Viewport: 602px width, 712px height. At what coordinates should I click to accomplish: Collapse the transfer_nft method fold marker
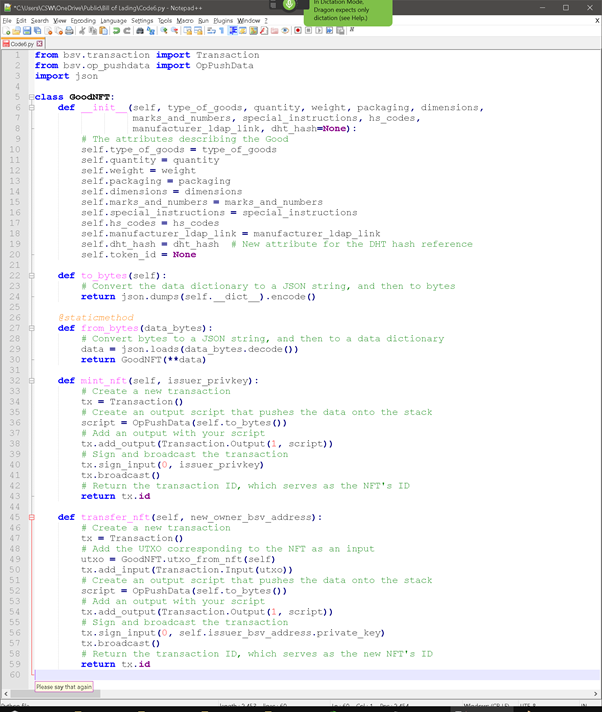(31, 517)
